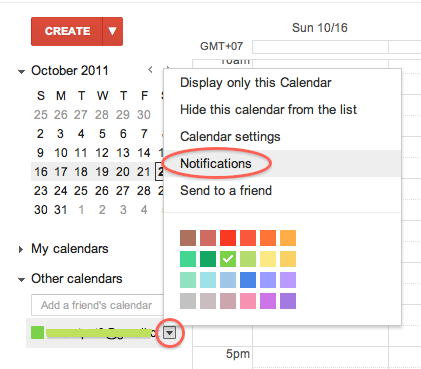Image resolution: width=421 pixels, height=369 pixels.
Task: Choose Hide this calendar from the list
Action: coord(268,109)
